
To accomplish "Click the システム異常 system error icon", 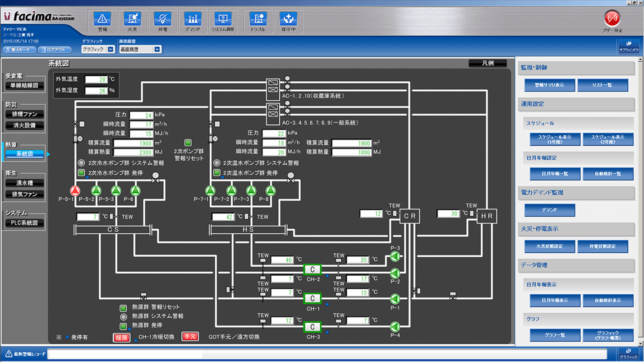I will pyautogui.click(x=223, y=19).
